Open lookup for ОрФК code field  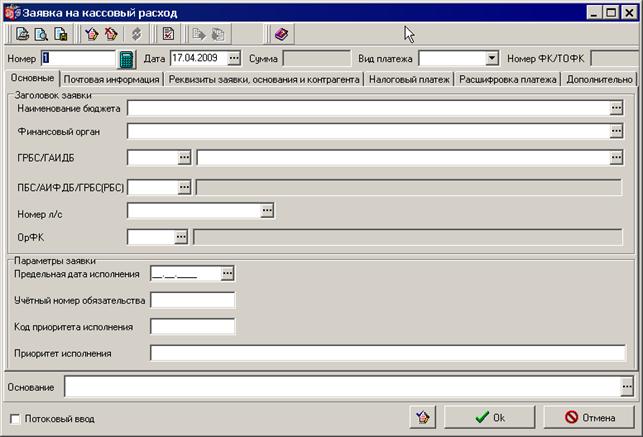(181, 237)
